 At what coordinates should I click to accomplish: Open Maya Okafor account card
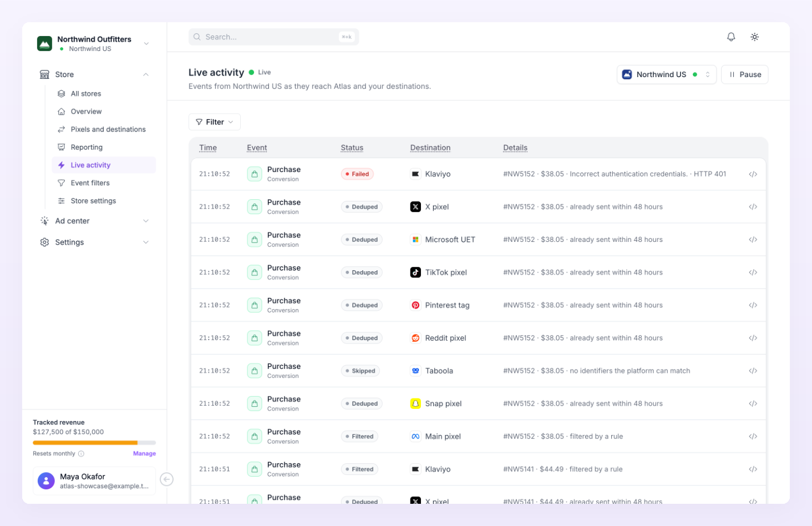(x=94, y=481)
